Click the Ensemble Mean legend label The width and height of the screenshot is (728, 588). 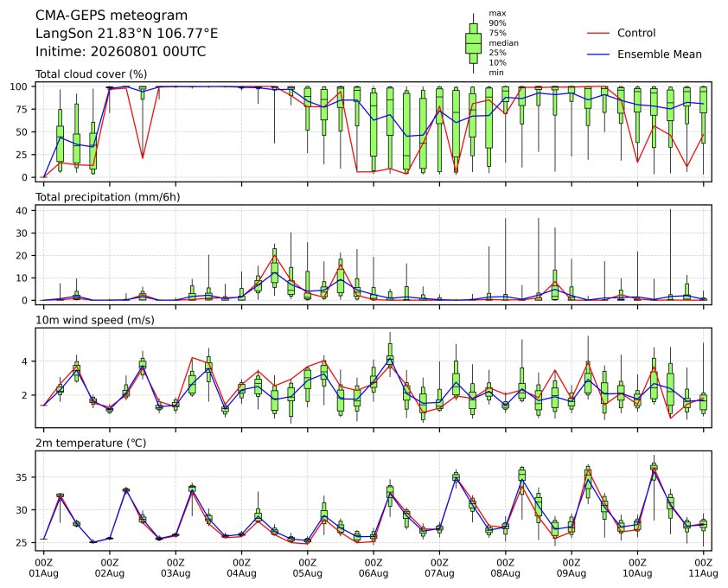[x=660, y=54]
